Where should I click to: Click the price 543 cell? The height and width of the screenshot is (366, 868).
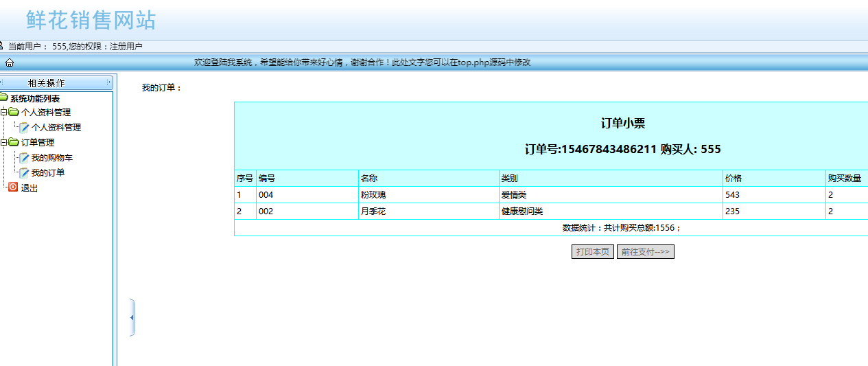click(x=774, y=194)
